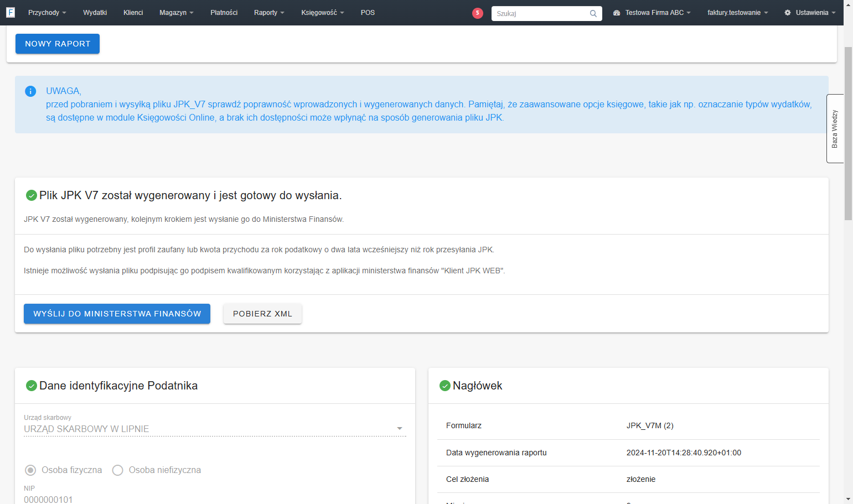Expand the Magazyn dropdown menu
Viewport: 853px width, 504px height.
pos(177,13)
